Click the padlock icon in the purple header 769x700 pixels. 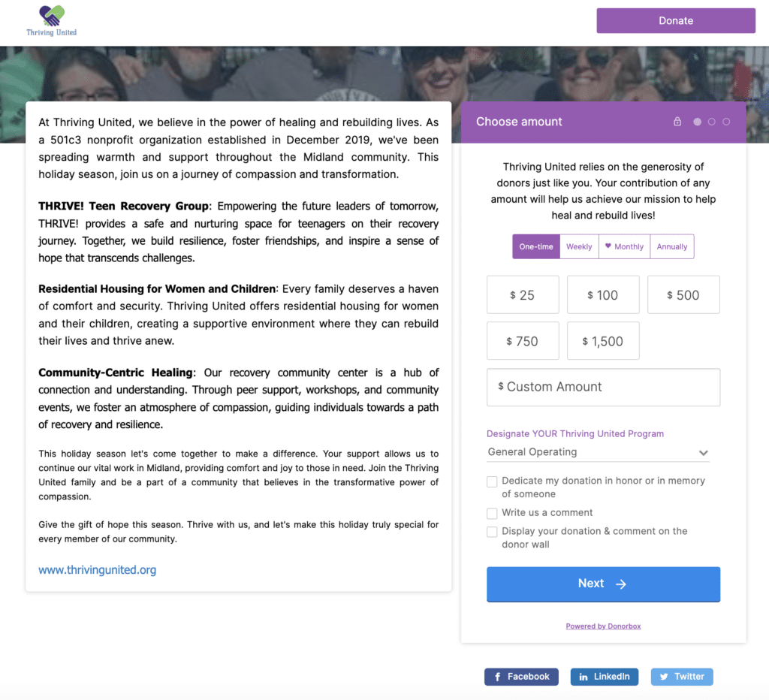(x=677, y=121)
